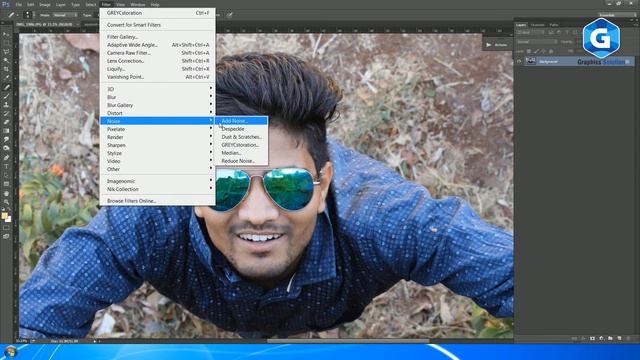This screenshot has width=640, height=360.
Task: Open the Essentials workspace switcher
Action: (x=617, y=15)
